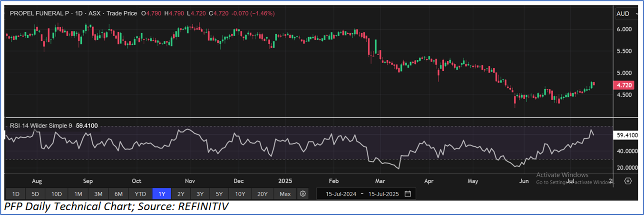Click the current price label 4.720
The height and width of the screenshot is (215, 644).
click(623, 85)
